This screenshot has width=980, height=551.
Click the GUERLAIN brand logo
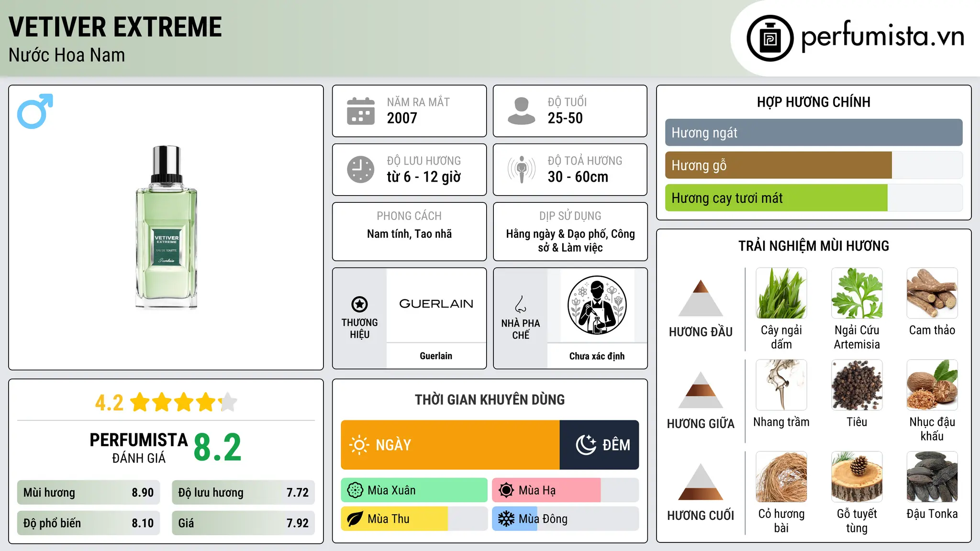tap(436, 304)
